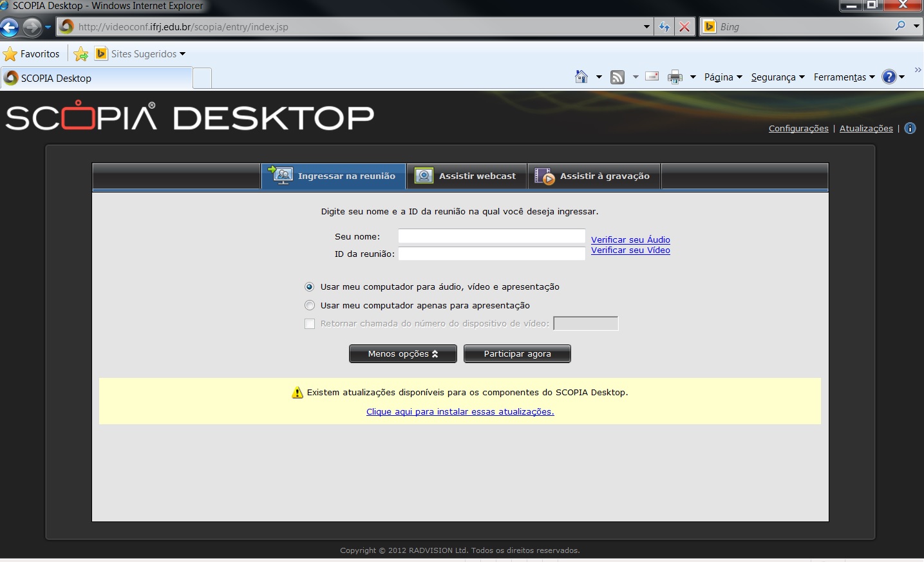Click the printer icon in toolbar
The width and height of the screenshot is (924, 562).
click(674, 77)
